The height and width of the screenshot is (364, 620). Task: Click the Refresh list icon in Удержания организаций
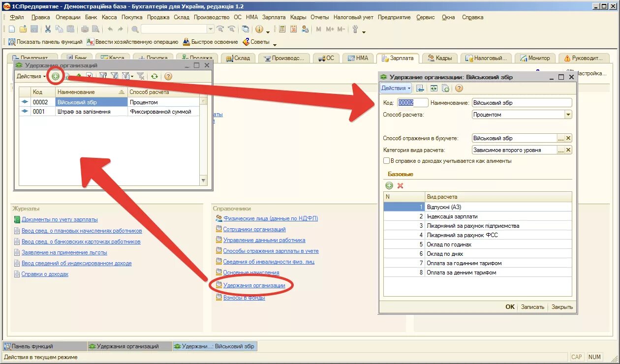[x=155, y=76]
